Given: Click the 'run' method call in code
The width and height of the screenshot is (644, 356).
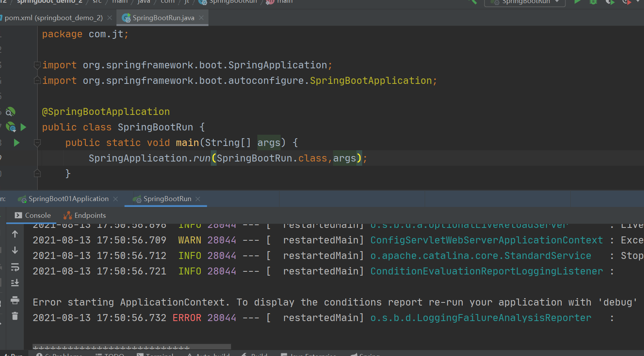Looking at the screenshot, I should click(x=202, y=158).
